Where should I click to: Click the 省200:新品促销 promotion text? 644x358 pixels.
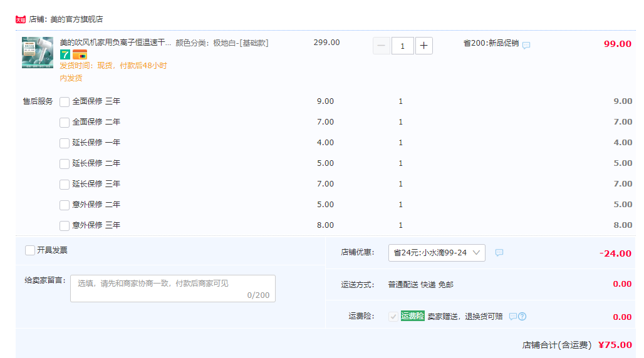pyautogui.click(x=491, y=43)
